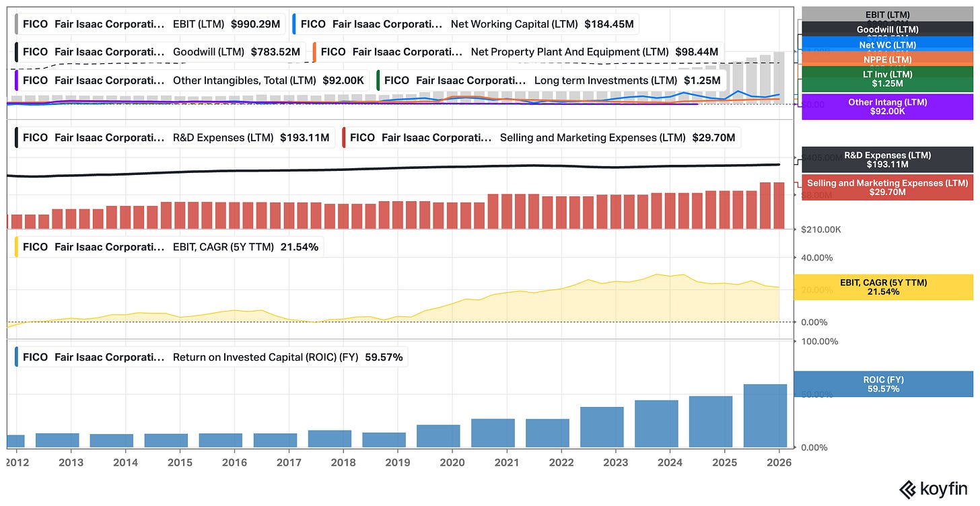Image resolution: width=980 pixels, height=506 pixels.
Task: Pick the orange swatch of Net Property Plant legend
Action: 316,52
